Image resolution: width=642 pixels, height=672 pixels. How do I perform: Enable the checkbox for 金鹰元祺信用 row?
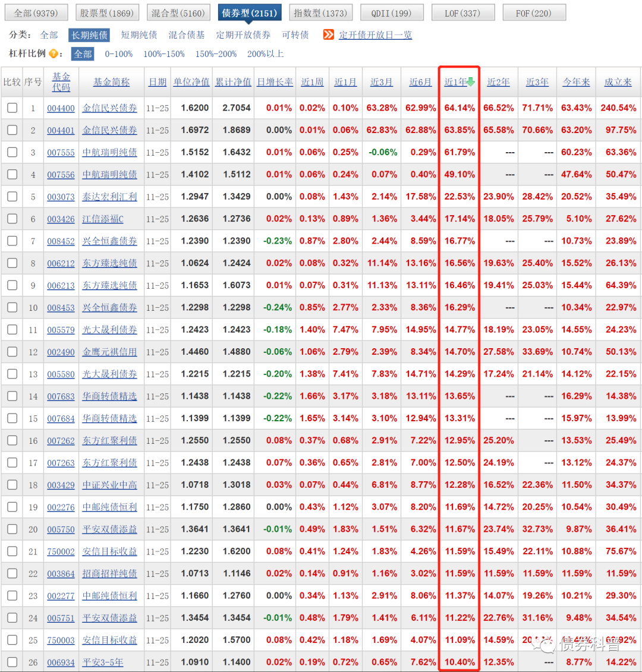(x=12, y=352)
